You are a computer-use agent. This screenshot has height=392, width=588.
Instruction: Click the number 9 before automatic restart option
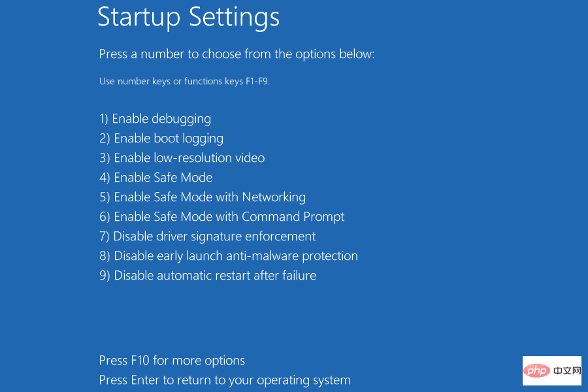(x=102, y=276)
